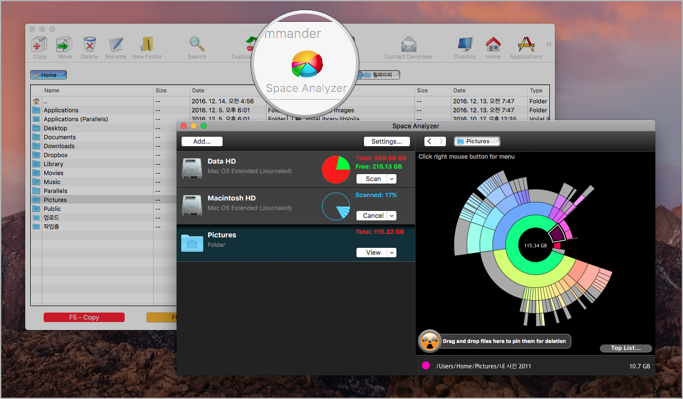
Task: Click the Add... button
Action: 202,141
